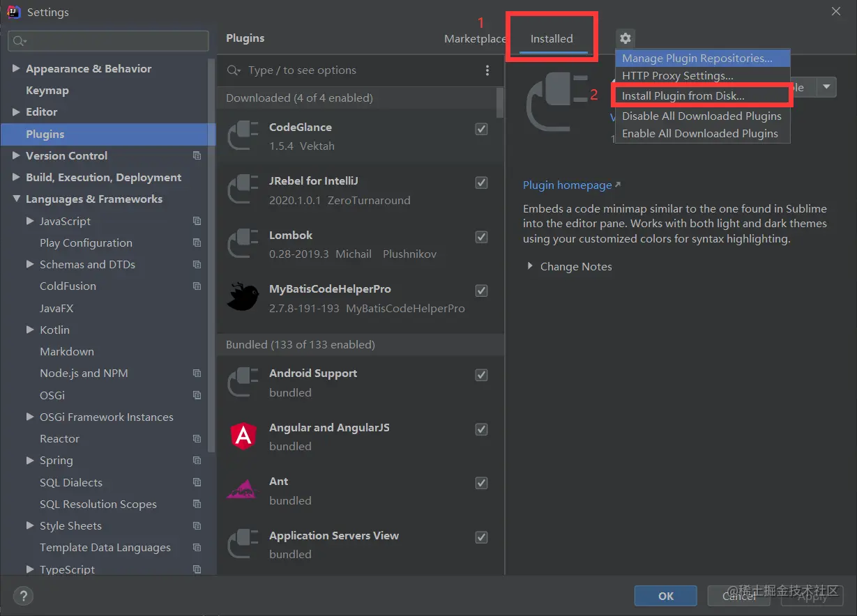Image resolution: width=857 pixels, height=616 pixels.
Task: Choose HTTP Proxy Settings menu item
Action: 702,75
